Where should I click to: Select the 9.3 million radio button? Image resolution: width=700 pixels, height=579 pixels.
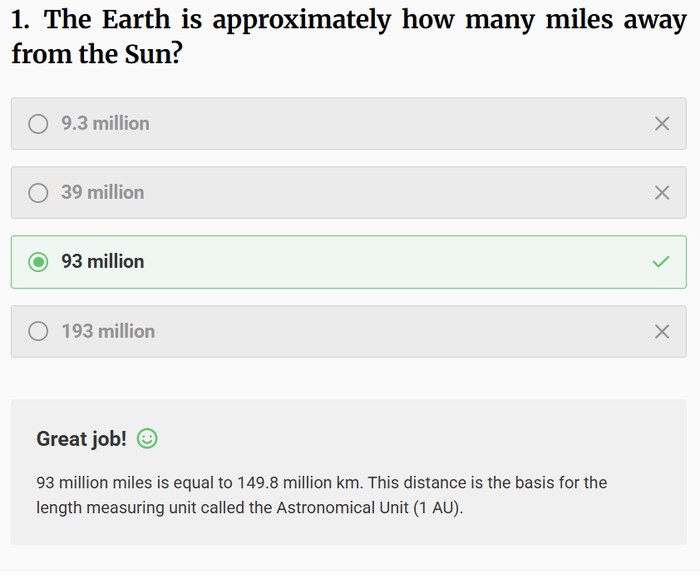(38, 124)
